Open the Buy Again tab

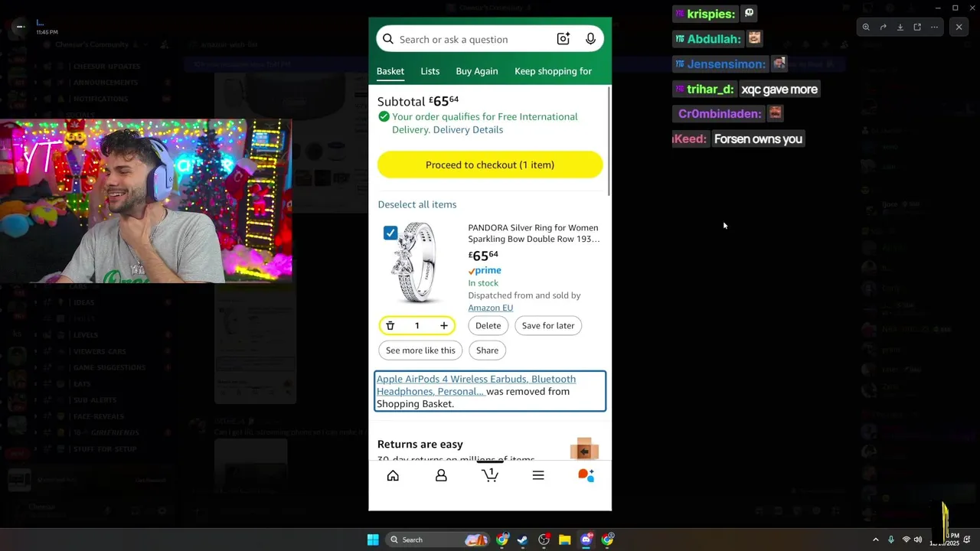[x=477, y=71]
